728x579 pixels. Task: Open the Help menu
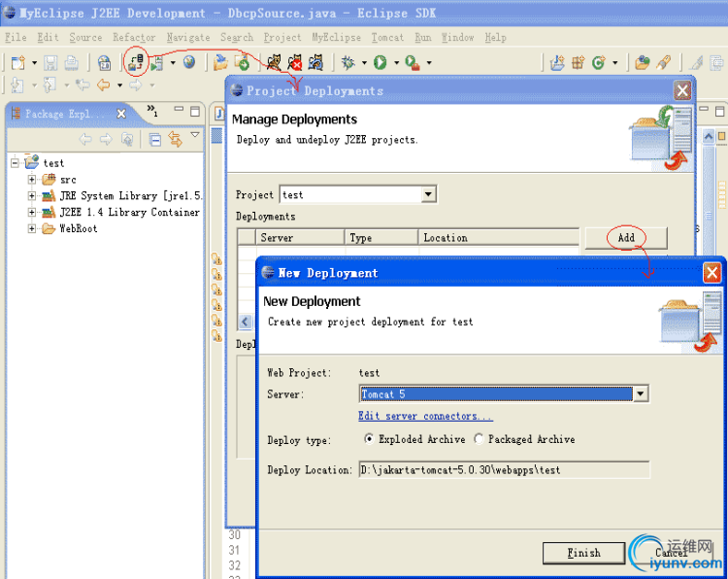pyautogui.click(x=495, y=37)
